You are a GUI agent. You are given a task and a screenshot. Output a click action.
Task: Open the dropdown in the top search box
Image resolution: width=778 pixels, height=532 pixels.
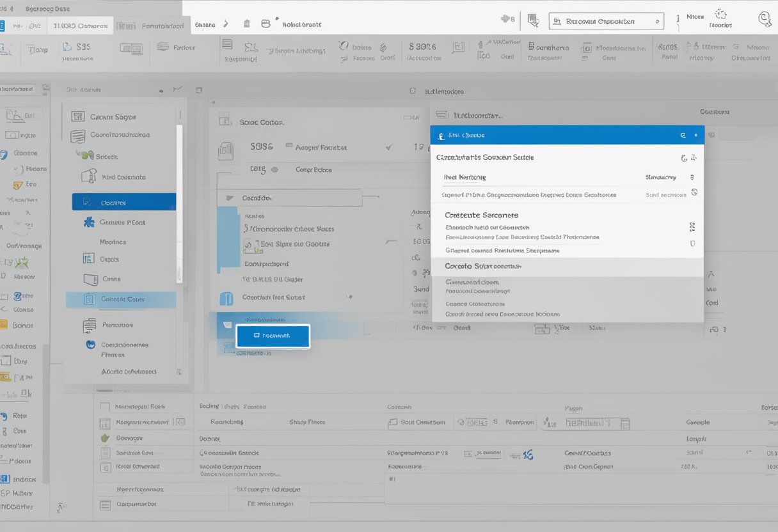[656, 20]
